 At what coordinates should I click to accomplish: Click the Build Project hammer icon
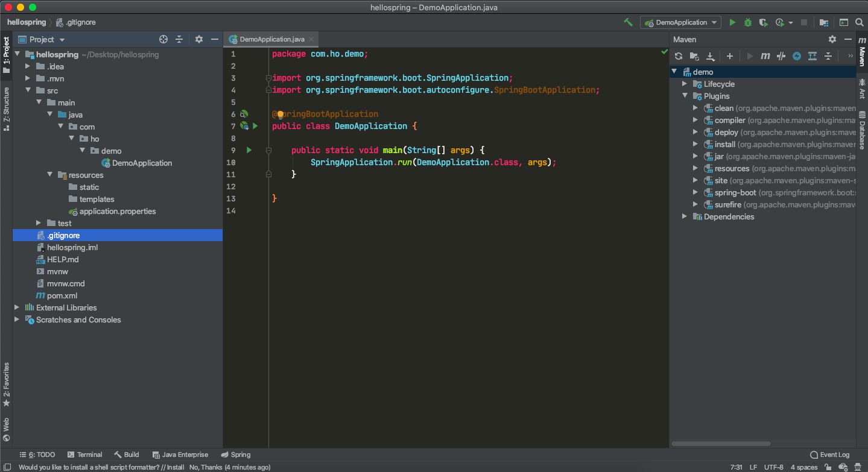tap(628, 22)
